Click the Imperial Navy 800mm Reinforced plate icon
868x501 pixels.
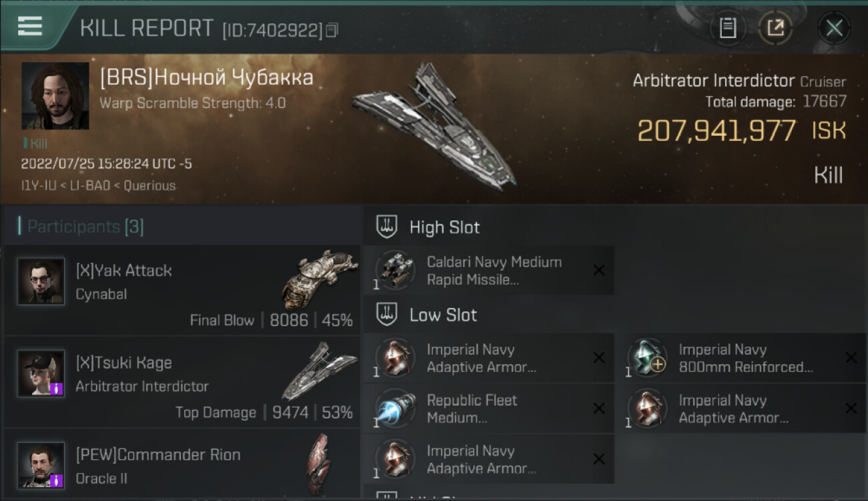tap(647, 358)
